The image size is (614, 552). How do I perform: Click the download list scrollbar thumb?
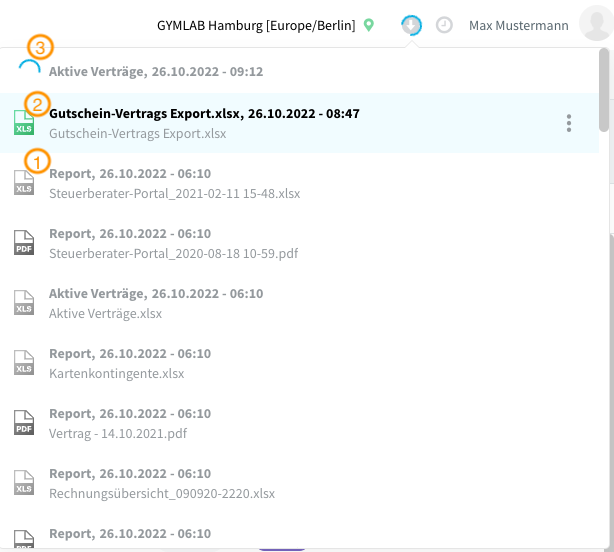[x=604, y=90]
